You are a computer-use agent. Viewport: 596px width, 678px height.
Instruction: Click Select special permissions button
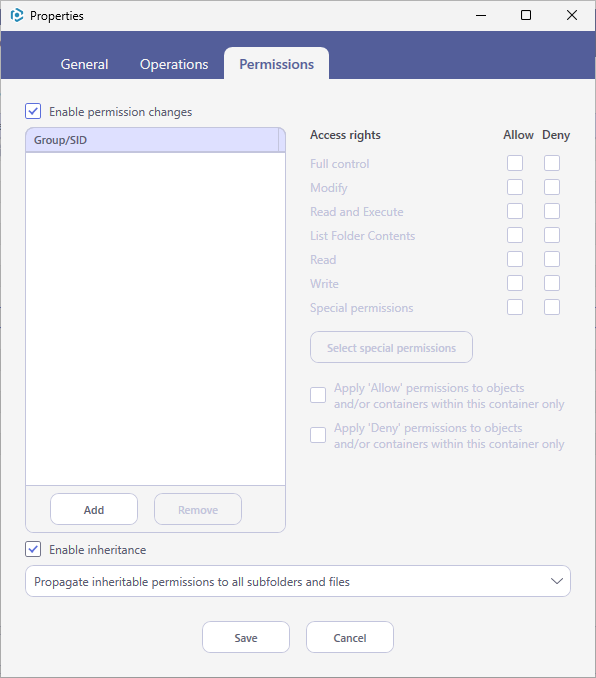(391, 347)
